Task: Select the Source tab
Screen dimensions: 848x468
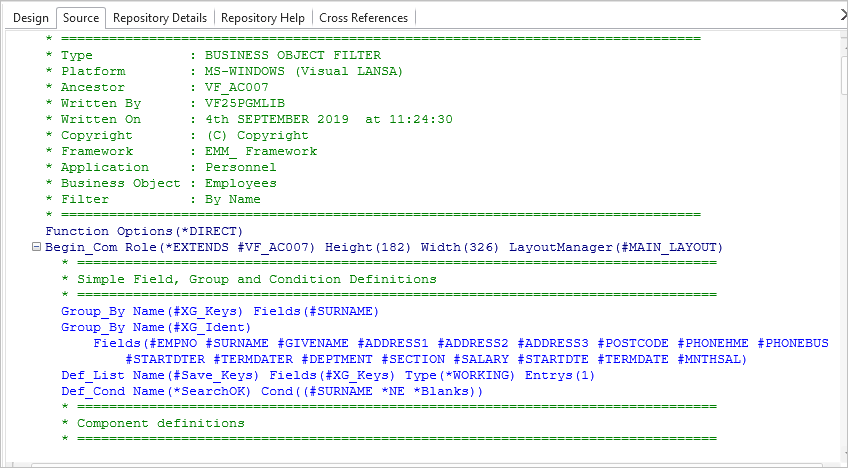Action: 80,18
